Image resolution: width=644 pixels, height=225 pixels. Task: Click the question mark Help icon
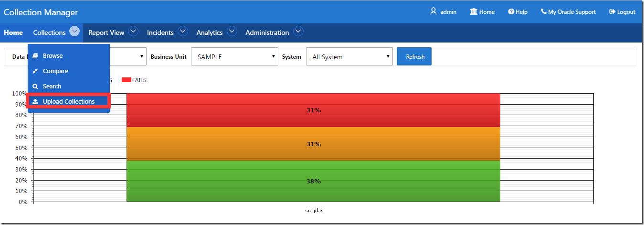[x=511, y=11]
